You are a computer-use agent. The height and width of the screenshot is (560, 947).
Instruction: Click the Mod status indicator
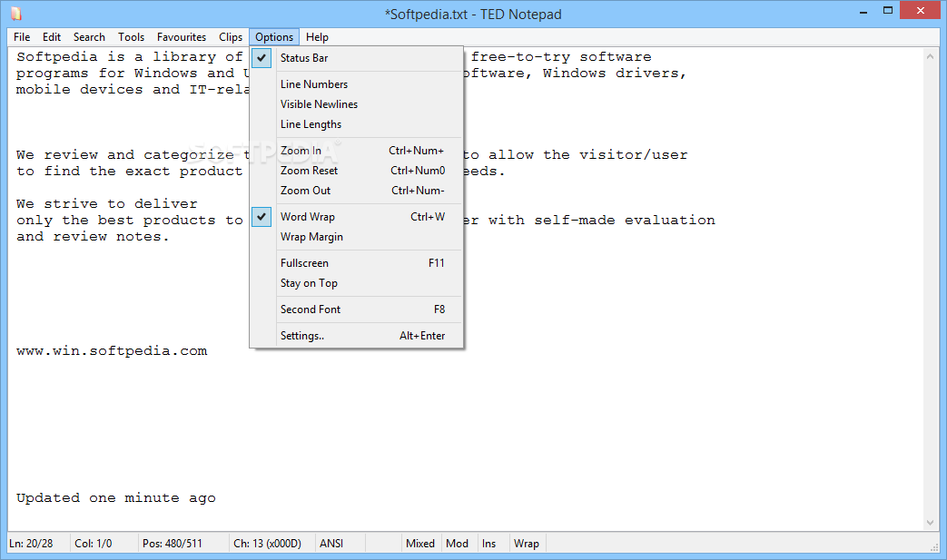click(458, 543)
